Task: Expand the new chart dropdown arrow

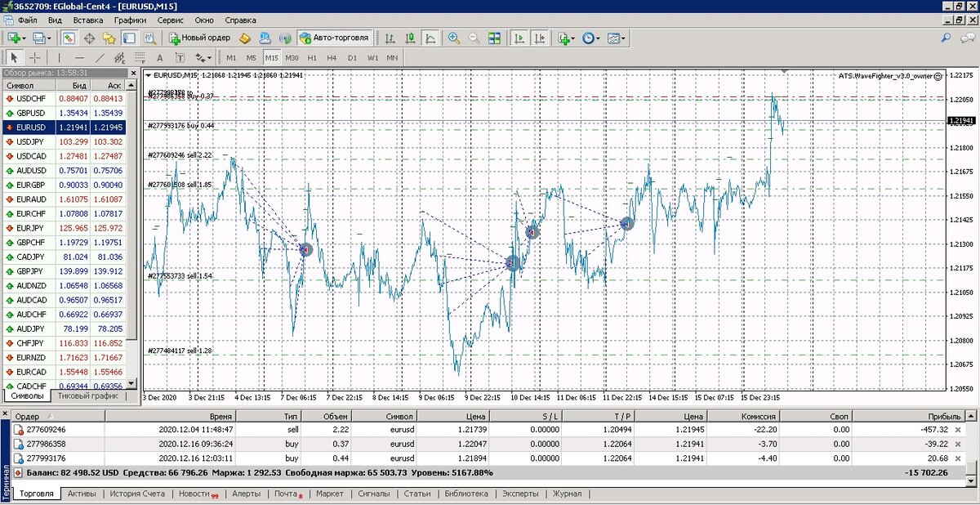Action: pos(24,38)
